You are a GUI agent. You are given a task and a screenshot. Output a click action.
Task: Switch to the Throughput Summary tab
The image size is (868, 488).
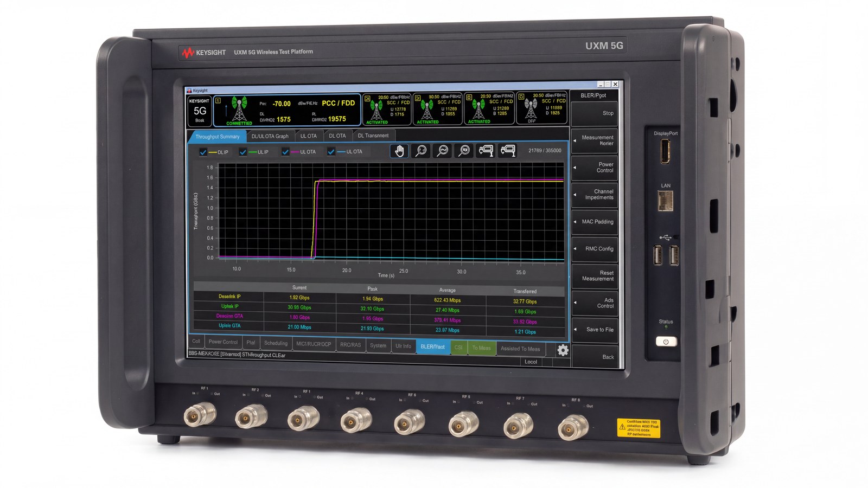tap(217, 137)
